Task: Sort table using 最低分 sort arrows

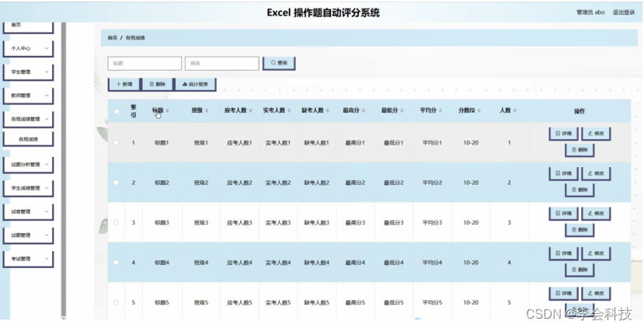Action: 402,110
